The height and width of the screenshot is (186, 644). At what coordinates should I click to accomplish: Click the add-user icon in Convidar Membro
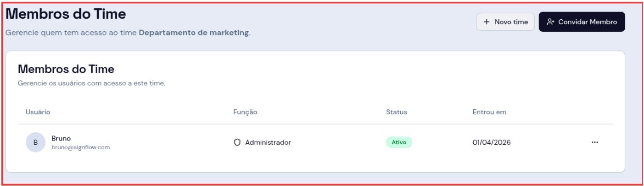(551, 22)
